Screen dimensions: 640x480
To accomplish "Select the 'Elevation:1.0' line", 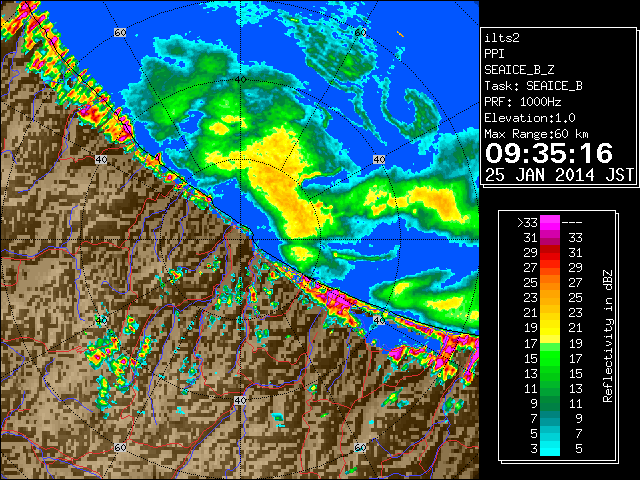I will click(x=530, y=118).
